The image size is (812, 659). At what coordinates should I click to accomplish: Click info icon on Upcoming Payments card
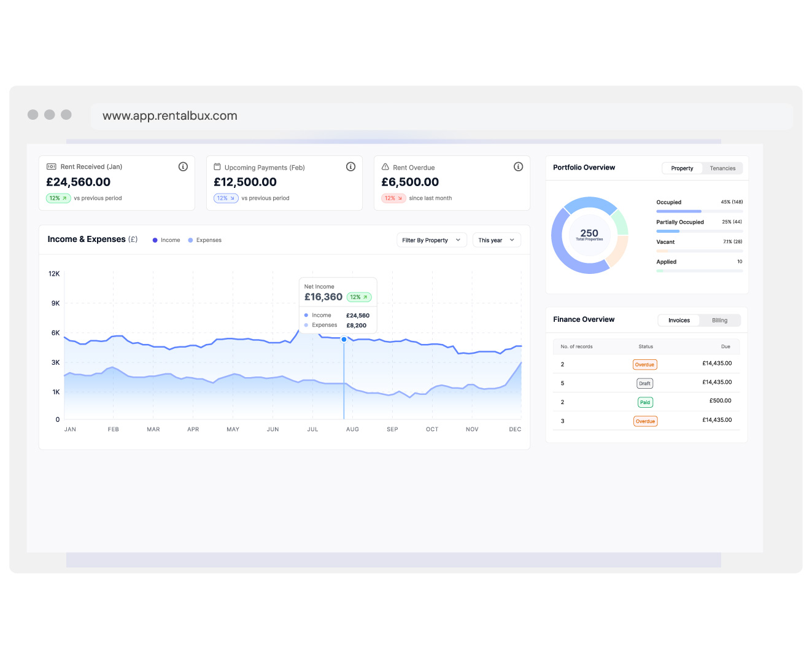[x=350, y=166]
